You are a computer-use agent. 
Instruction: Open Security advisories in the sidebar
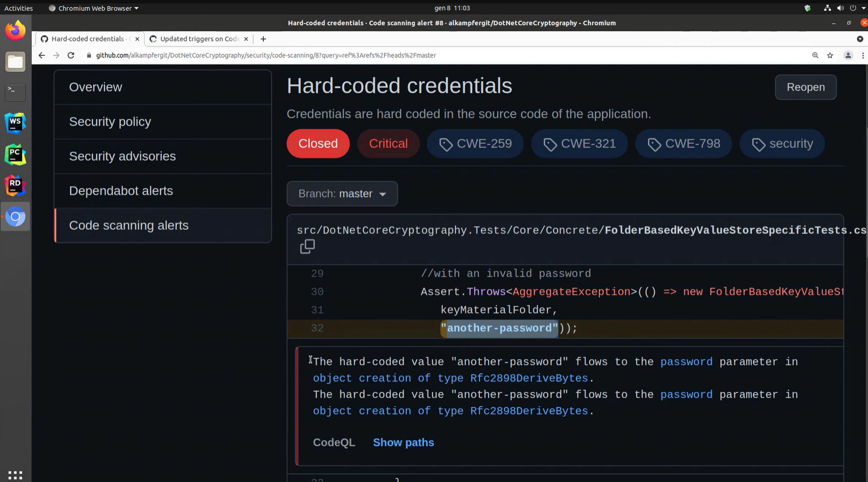(x=122, y=156)
